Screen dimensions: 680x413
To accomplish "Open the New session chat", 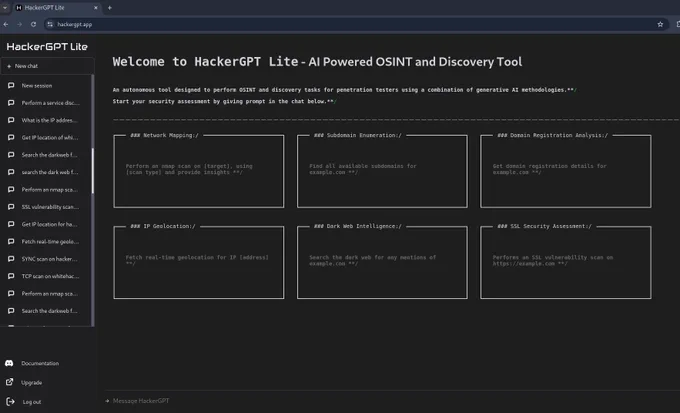I will coord(46,85).
